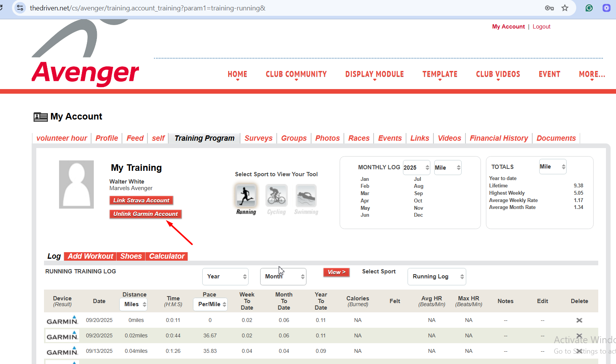Open the Monthly Log year 2025 dropdown
616x364 pixels.
pyautogui.click(x=416, y=168)
